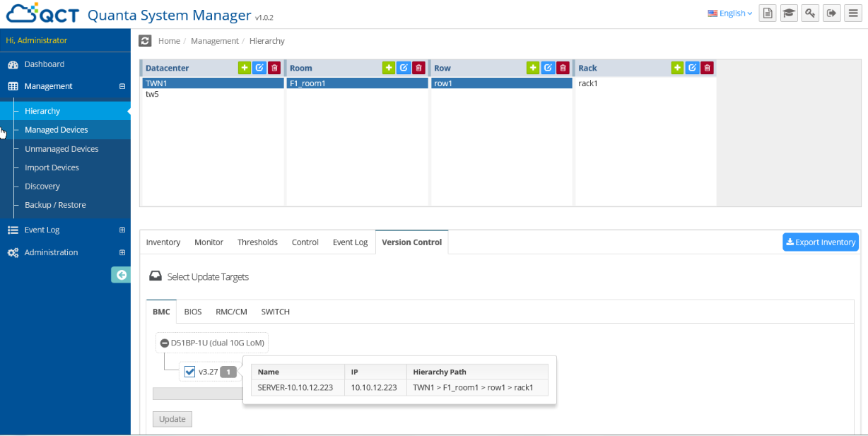Viewport: 868px width, 436px height.
Task: Click the Export Inventory button
Action: pyautogui.click(x=820, y=242)
